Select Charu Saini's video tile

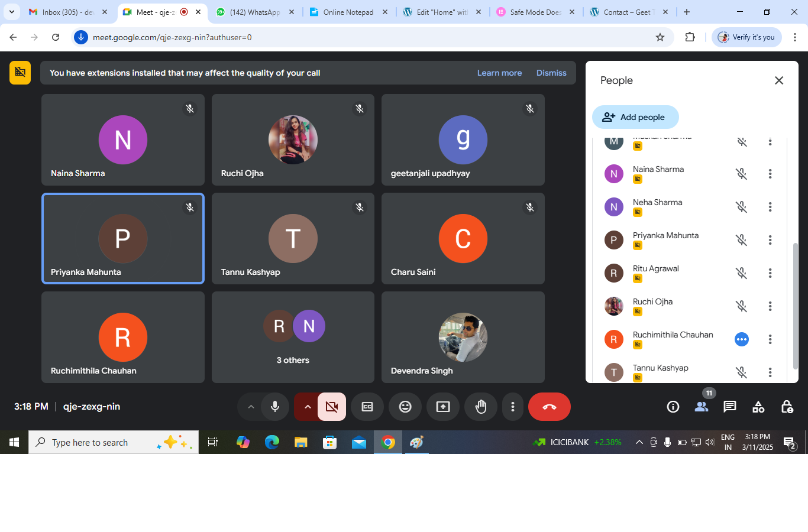[x=463, y=239]
